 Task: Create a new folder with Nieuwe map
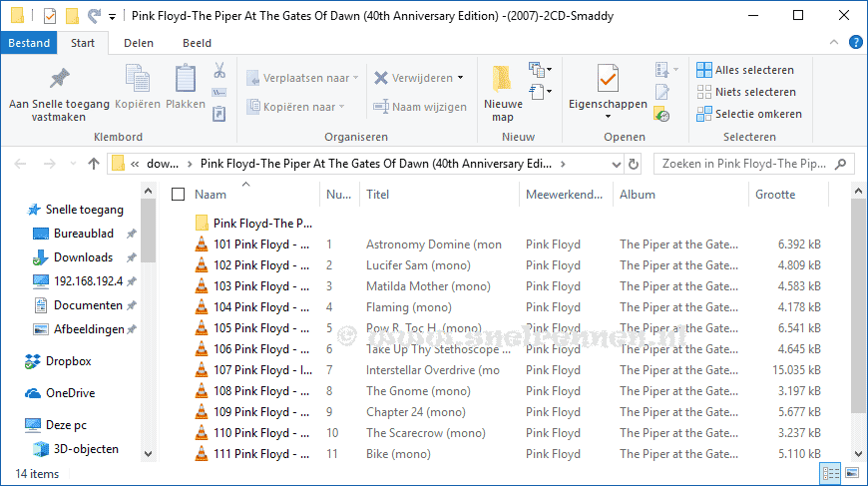click(x=503, y=94)
